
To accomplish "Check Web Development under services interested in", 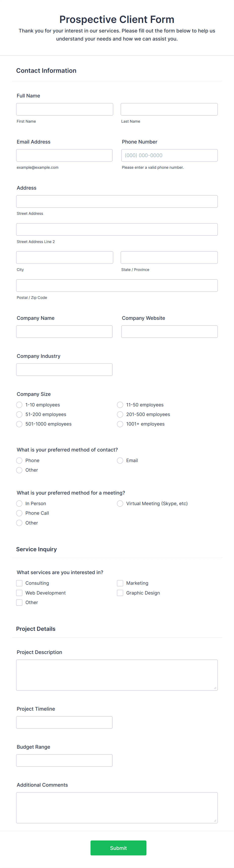I will (19, 593).
